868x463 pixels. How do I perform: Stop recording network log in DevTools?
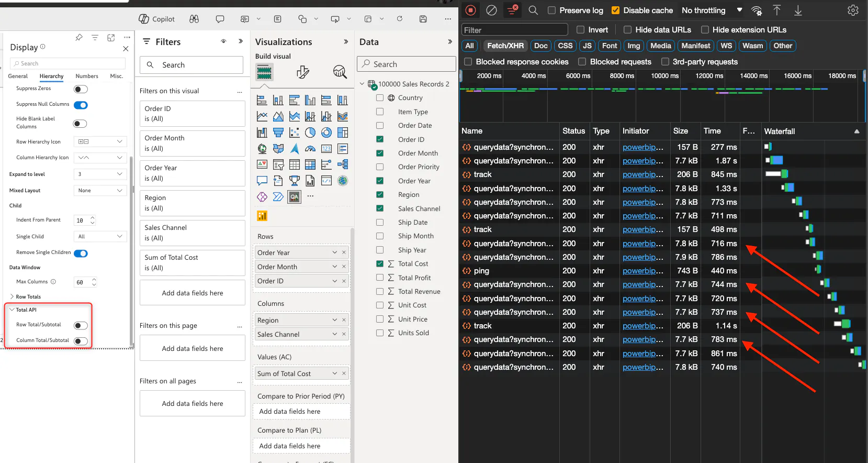[471, 10]
